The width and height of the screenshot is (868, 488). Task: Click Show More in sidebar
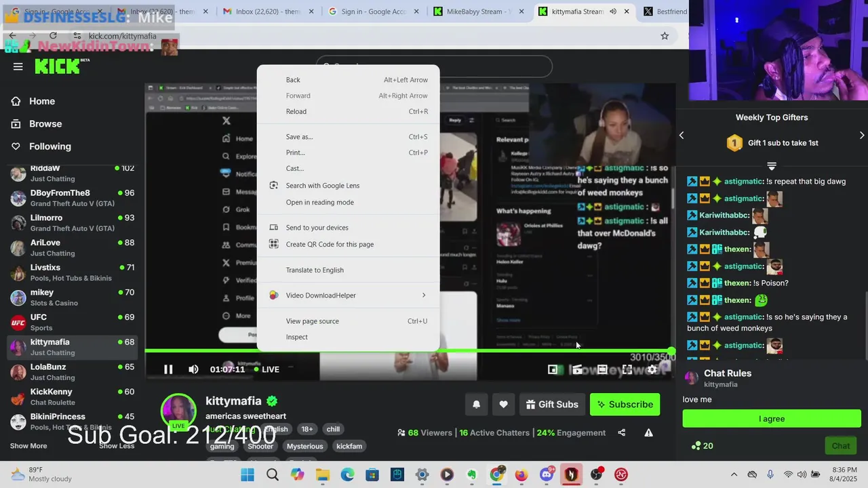tap(28, 446)
